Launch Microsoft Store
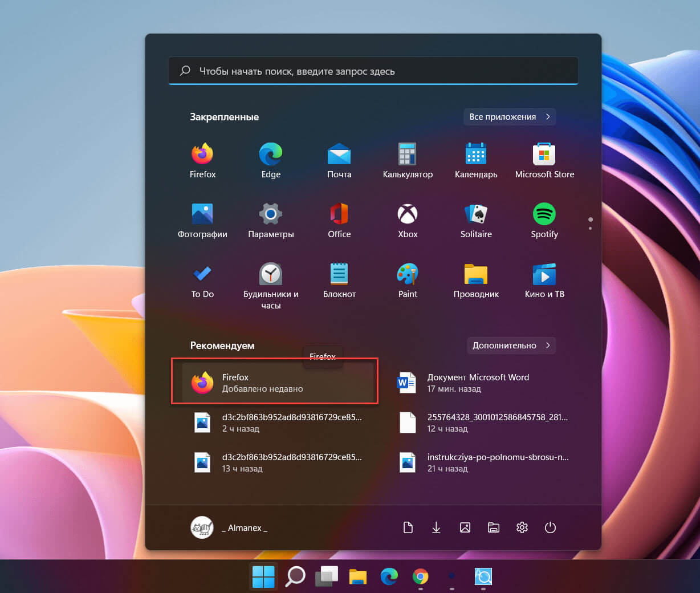 pyautogui.click(x=544, y=161)
